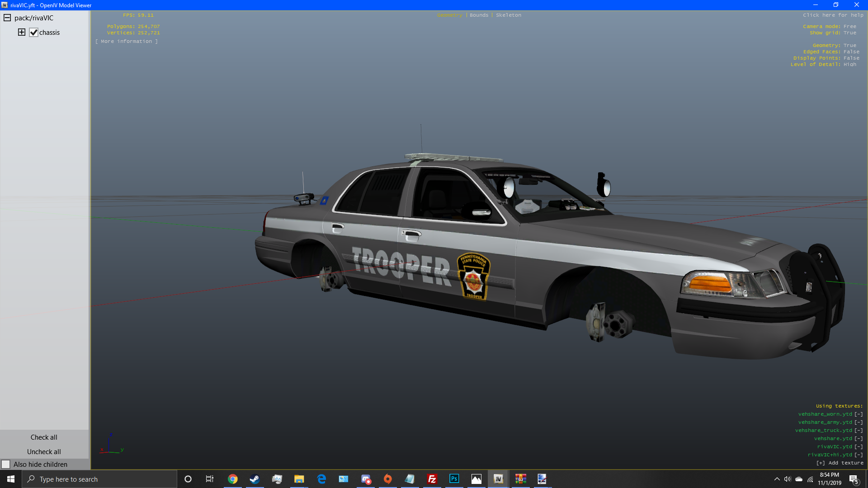
Task: Click the Windows search input field
Action: [x=99, y=479]
